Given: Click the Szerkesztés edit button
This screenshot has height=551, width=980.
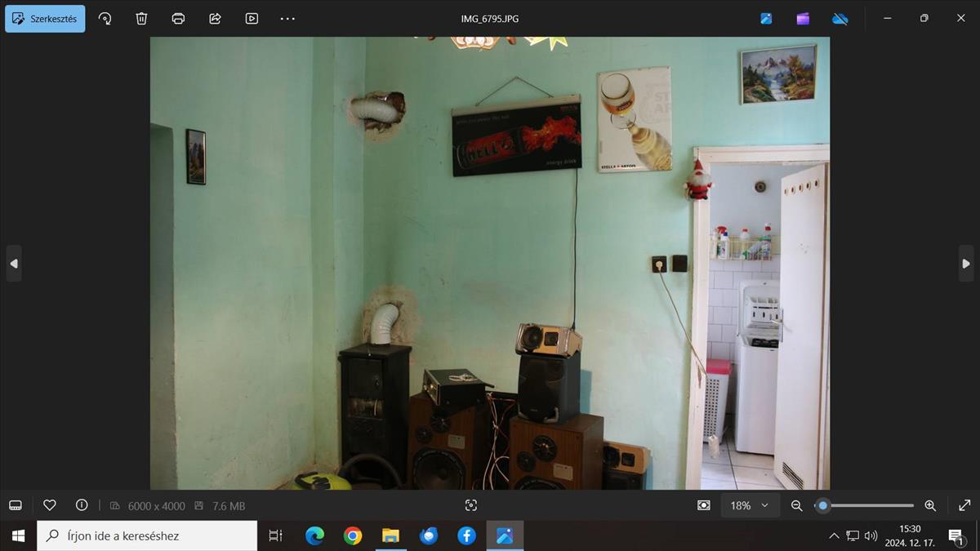Looking at the screenshot, I should coord(45,19).
